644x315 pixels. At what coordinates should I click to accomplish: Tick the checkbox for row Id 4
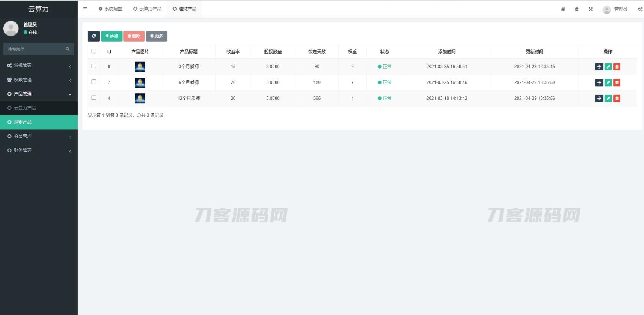pyautogui.click(x=94, y=98)
